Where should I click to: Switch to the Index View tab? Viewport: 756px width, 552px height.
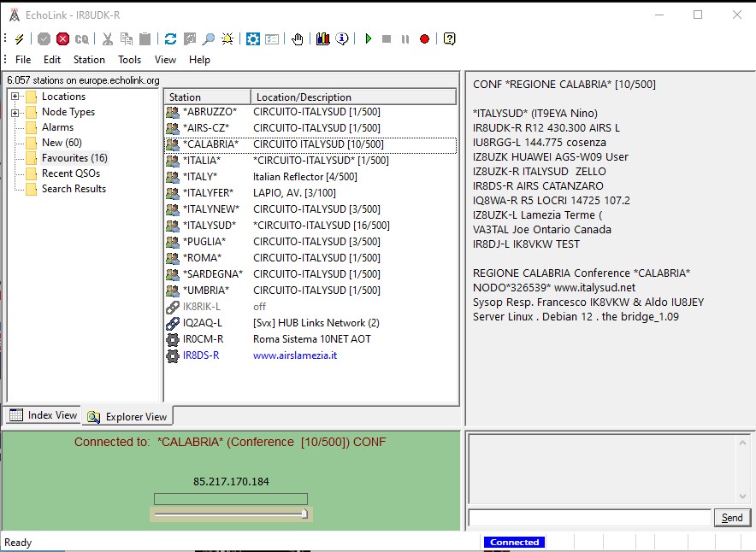coord(43,415)
